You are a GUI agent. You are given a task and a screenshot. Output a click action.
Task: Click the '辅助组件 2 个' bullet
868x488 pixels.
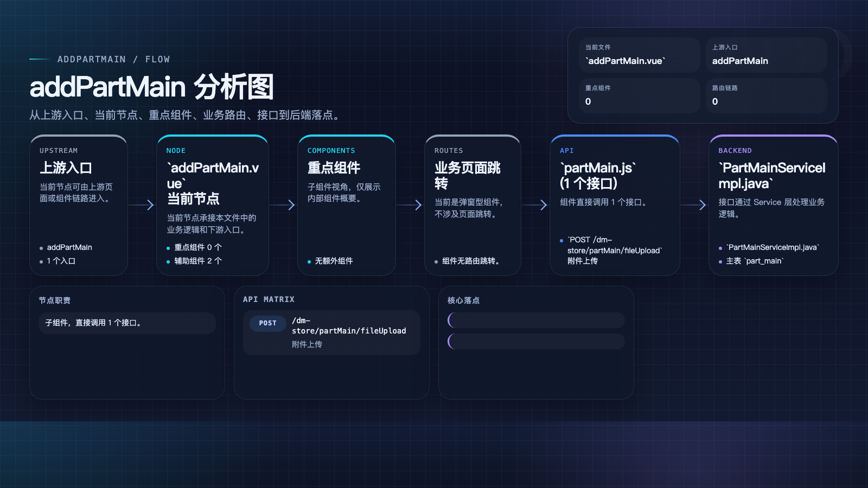[198, 261]
